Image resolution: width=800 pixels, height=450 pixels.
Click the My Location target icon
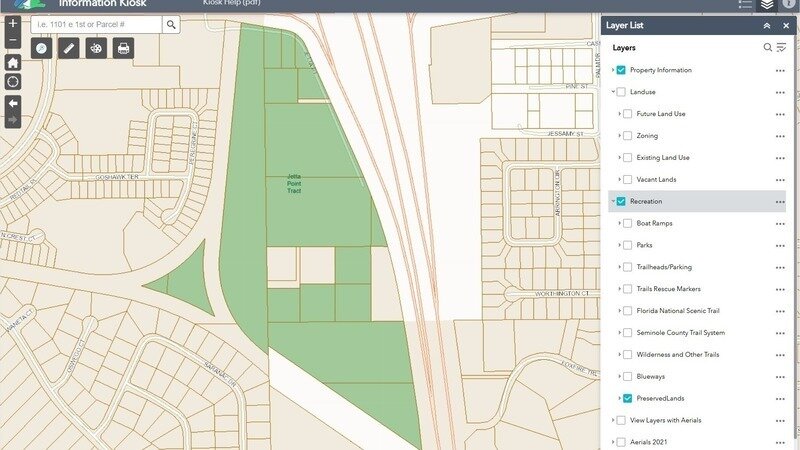pyautogui.click(x=12, y=81)
